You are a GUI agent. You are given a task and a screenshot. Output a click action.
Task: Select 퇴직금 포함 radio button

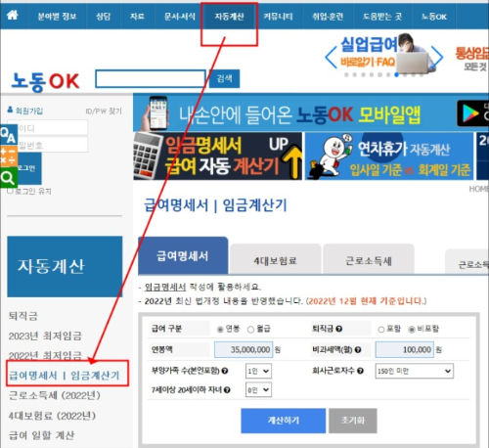click(380, 330)
